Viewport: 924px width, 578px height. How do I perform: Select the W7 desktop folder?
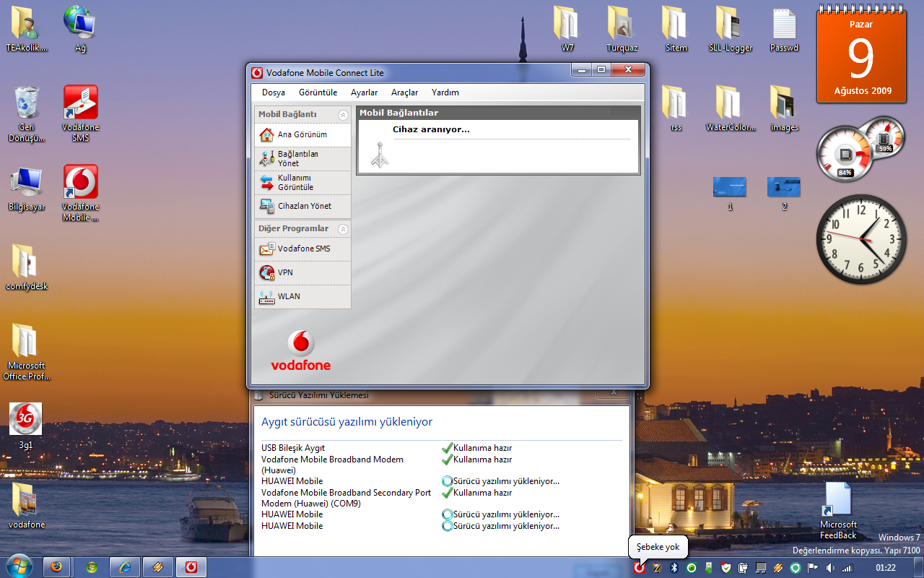point(567,29)
